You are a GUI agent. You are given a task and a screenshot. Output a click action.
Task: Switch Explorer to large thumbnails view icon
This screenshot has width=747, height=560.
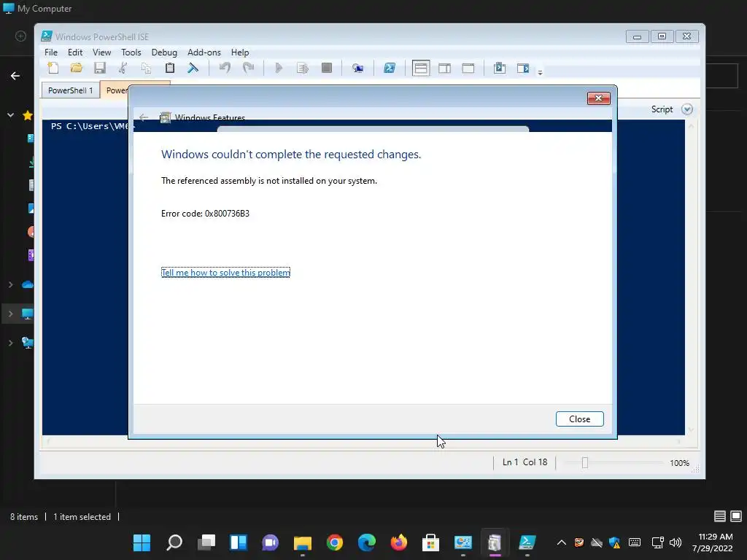(736, 516)
